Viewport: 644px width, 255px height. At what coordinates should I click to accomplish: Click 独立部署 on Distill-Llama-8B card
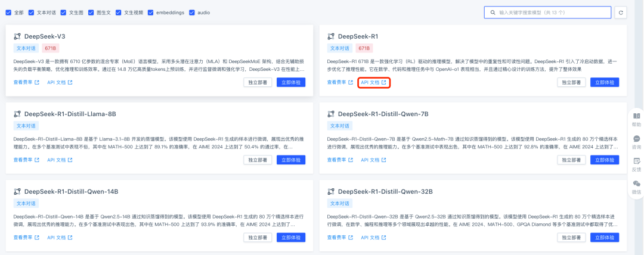click(x=258, y=160)
